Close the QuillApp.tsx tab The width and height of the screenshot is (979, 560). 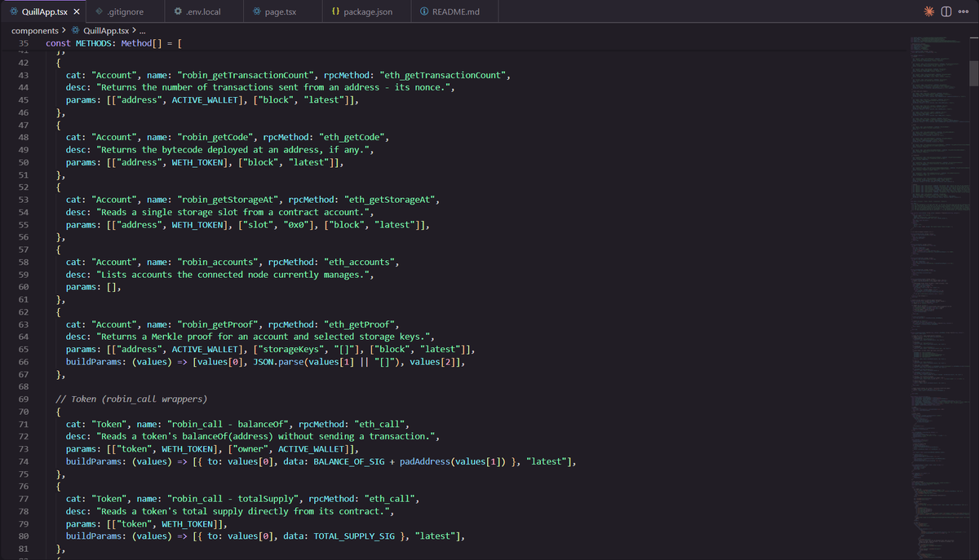(76, 12)
